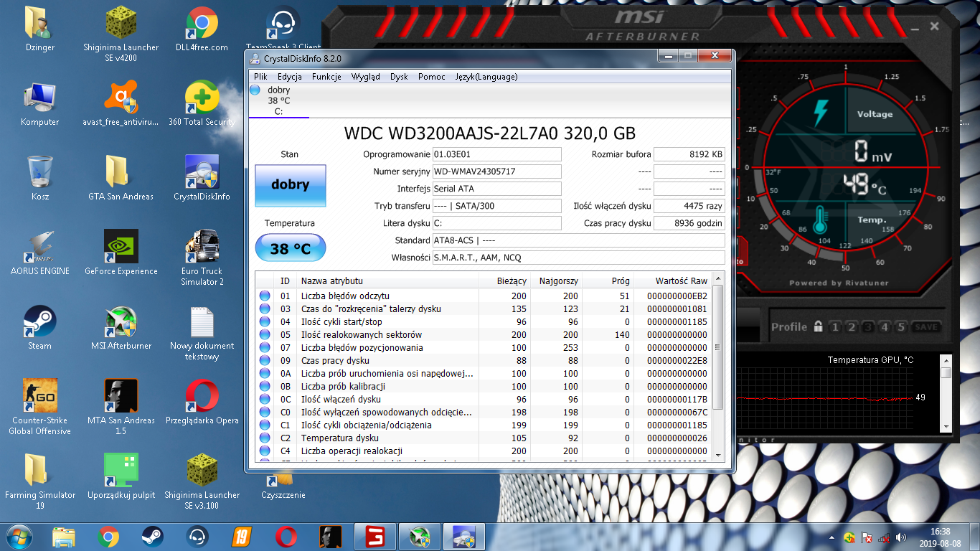Click the network icon in the system tray

click(x=884, y=537)
